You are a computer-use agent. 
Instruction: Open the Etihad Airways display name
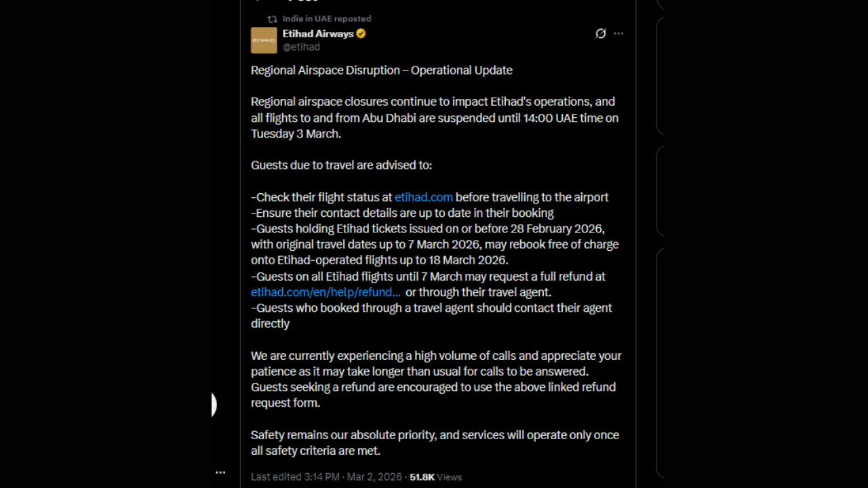(x=318, y=34)
